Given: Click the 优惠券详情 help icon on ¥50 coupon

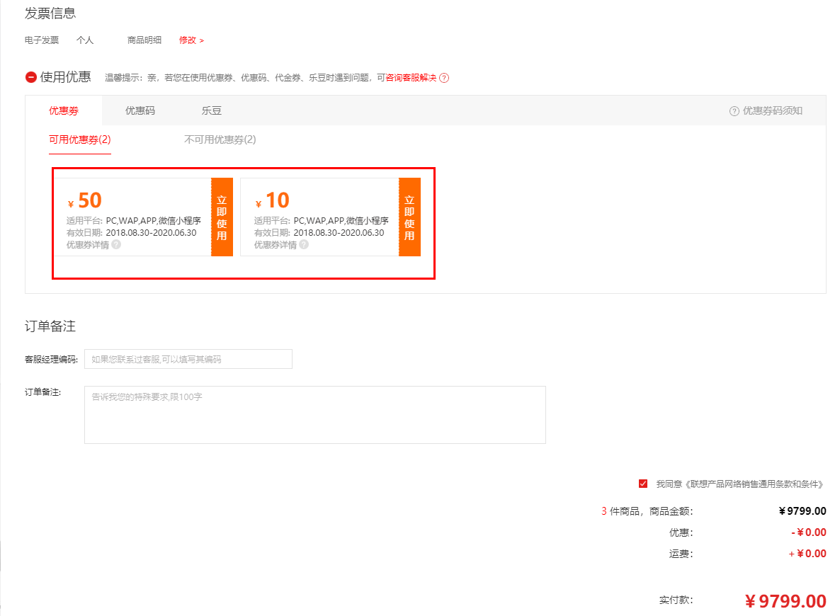Looking at the screenshot, I should pyautogui.click(x=116, y=244).
